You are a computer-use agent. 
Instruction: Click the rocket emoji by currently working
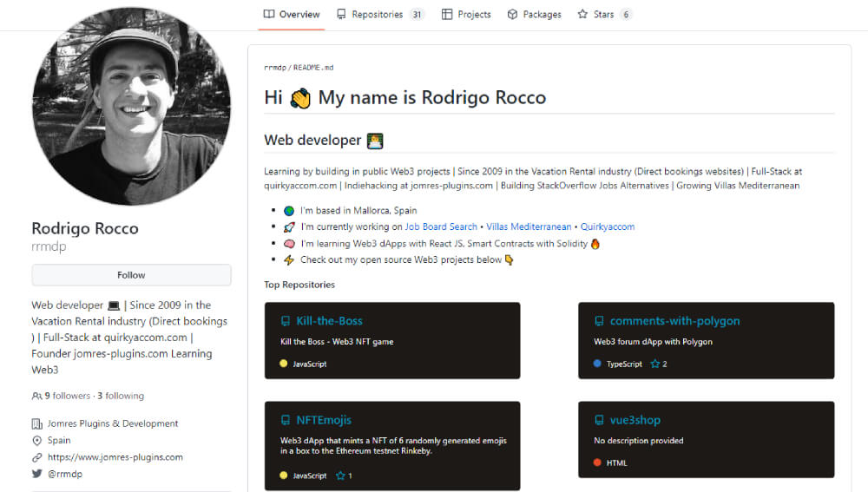[289, 226]
